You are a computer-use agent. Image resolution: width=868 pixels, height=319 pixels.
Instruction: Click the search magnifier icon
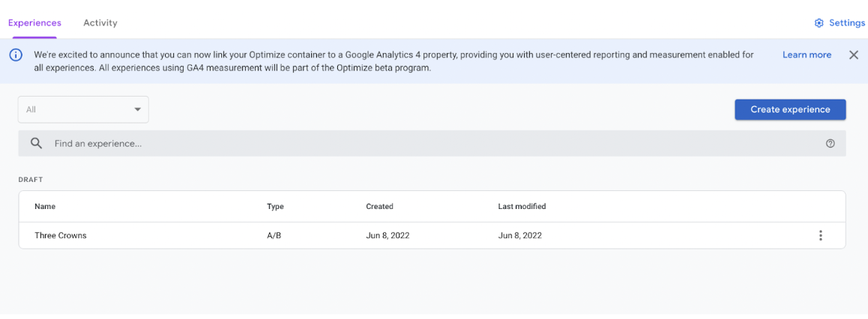(37, 143)
